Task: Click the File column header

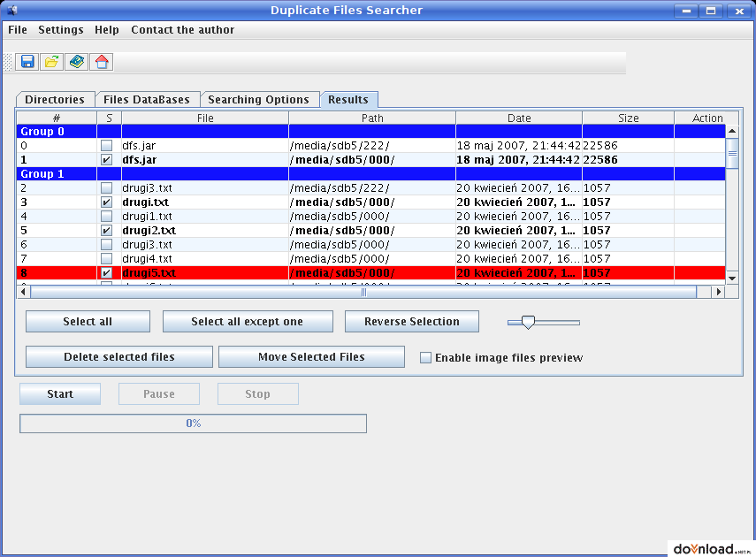Action: click(x=205, y=118)
